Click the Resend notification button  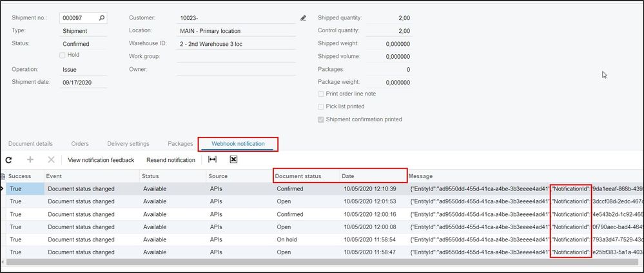170,160
